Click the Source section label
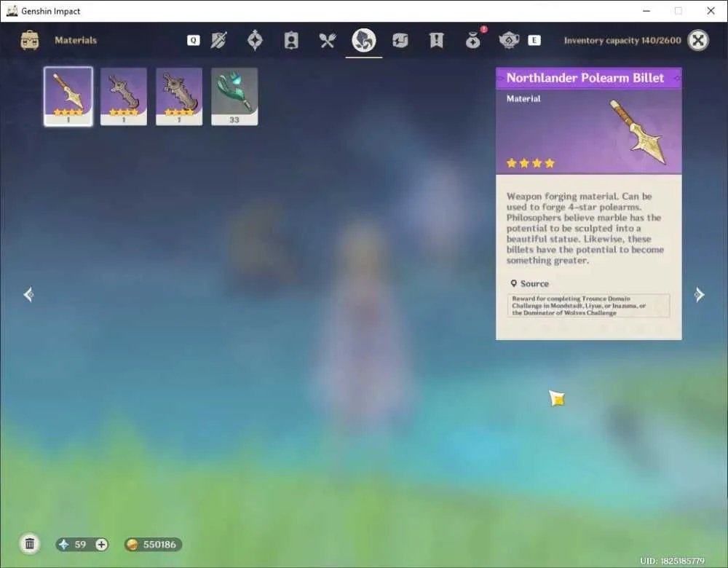The image size is (728, 568). [534, 284]
